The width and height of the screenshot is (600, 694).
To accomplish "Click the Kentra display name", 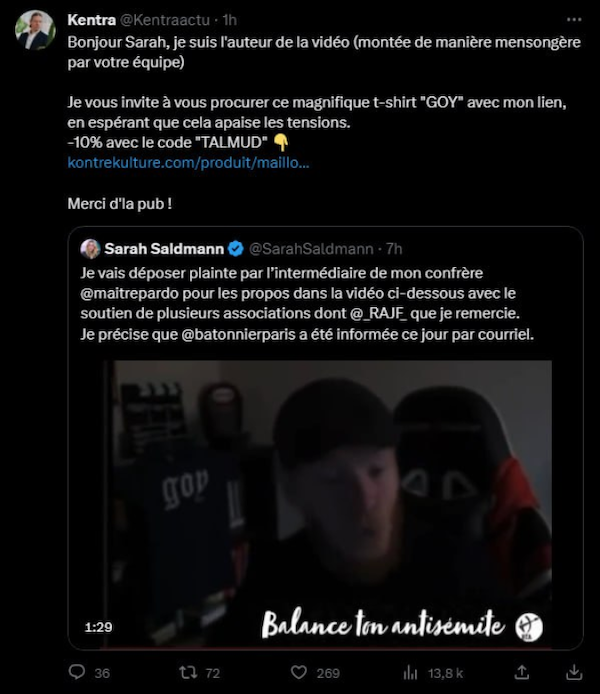I will point(92,20).
